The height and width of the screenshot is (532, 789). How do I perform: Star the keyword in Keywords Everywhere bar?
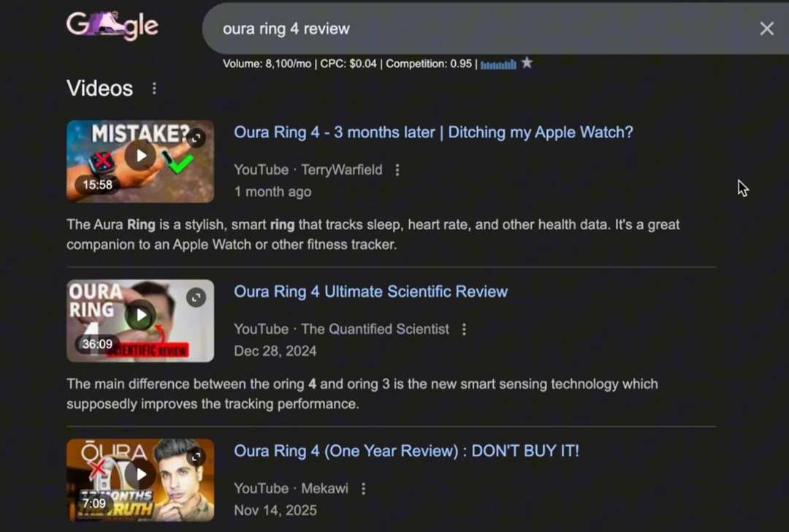click(x=527, y=63)
